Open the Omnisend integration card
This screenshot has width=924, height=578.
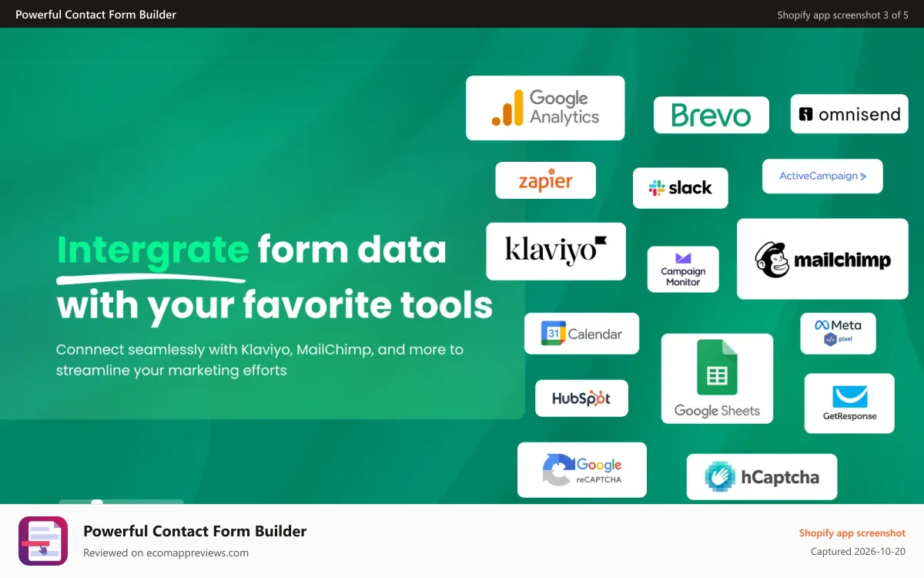849,114
